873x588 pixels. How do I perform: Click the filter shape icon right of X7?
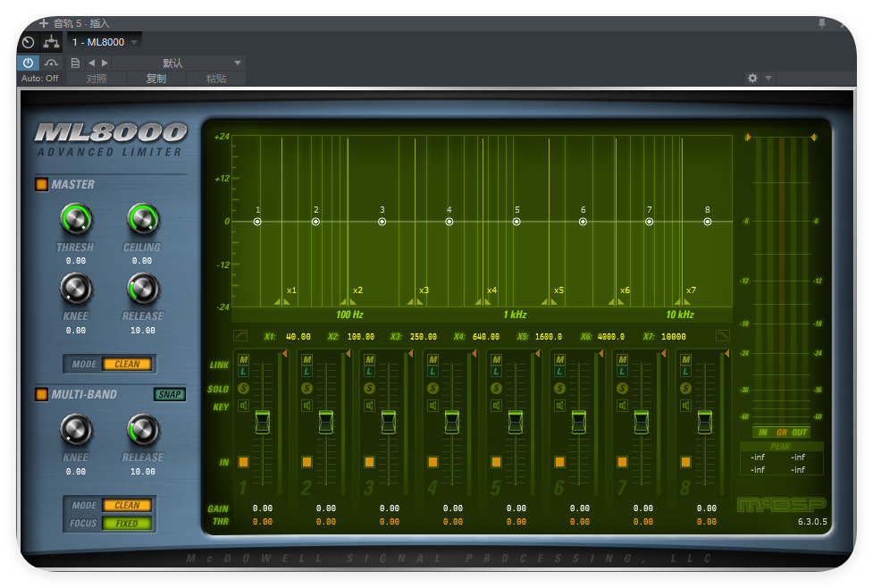click(x=722, y=335)
